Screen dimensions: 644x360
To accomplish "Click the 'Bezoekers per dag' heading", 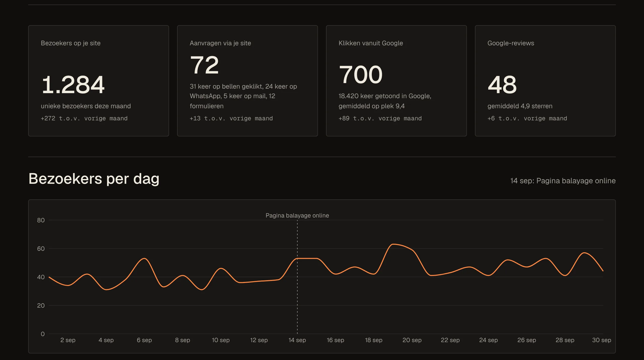I will [94, 179].
